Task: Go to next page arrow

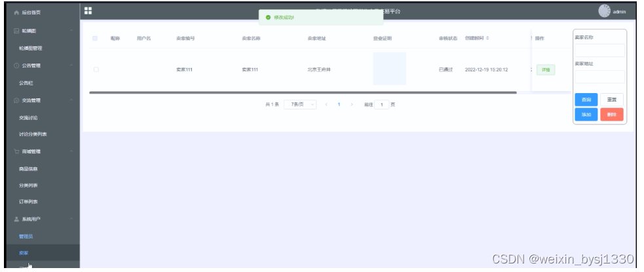Action: tap(352, 105)
